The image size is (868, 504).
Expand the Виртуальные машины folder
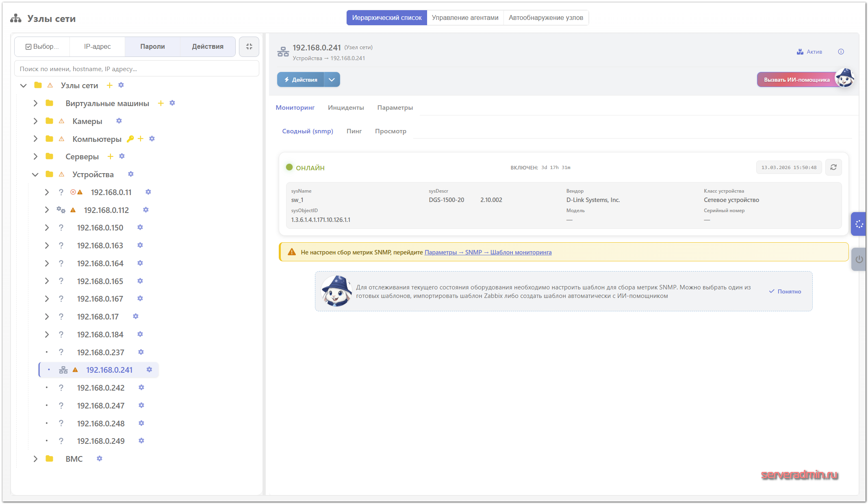[x=35, y=103]
